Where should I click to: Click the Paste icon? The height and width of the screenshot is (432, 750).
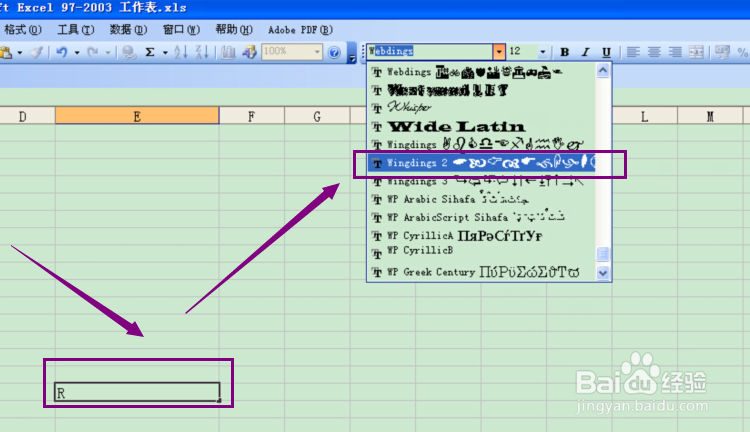[6, 52]
